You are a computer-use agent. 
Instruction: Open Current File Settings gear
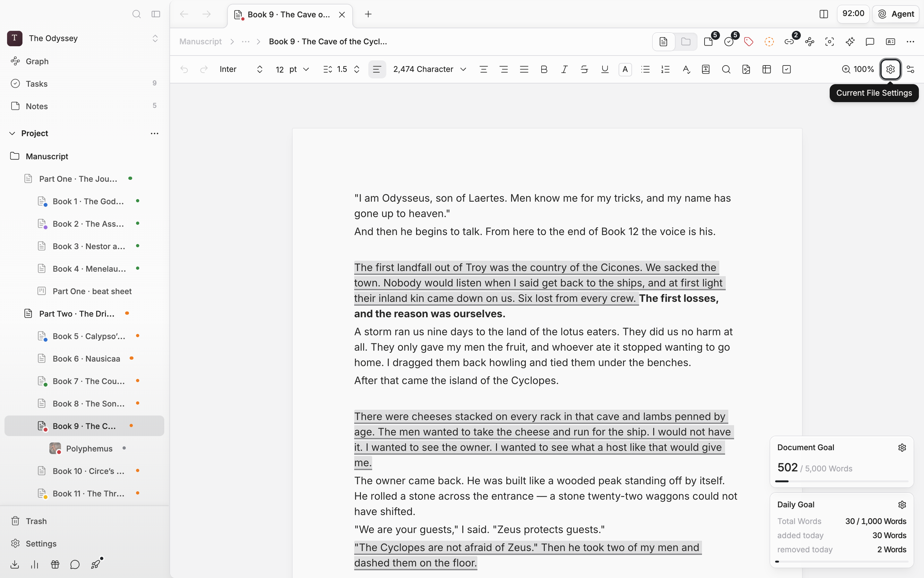click(x=890, y=69)
